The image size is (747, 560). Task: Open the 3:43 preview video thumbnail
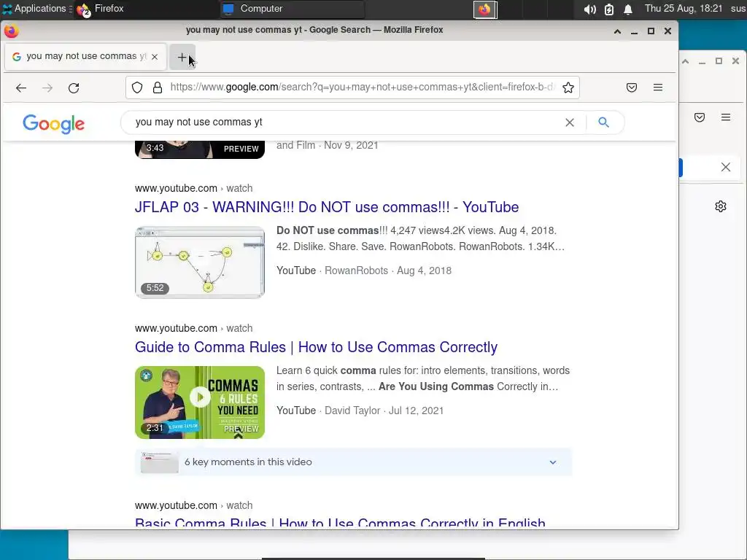[x=200, y=150]
